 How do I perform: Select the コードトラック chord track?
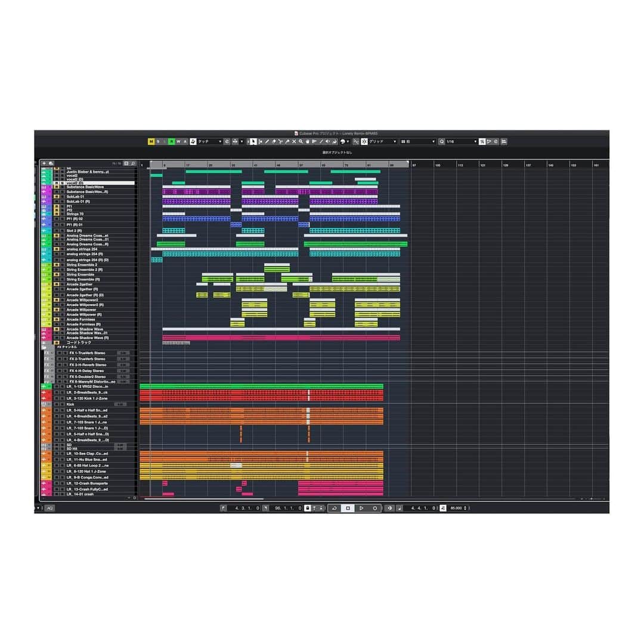[x=88, y=342]
